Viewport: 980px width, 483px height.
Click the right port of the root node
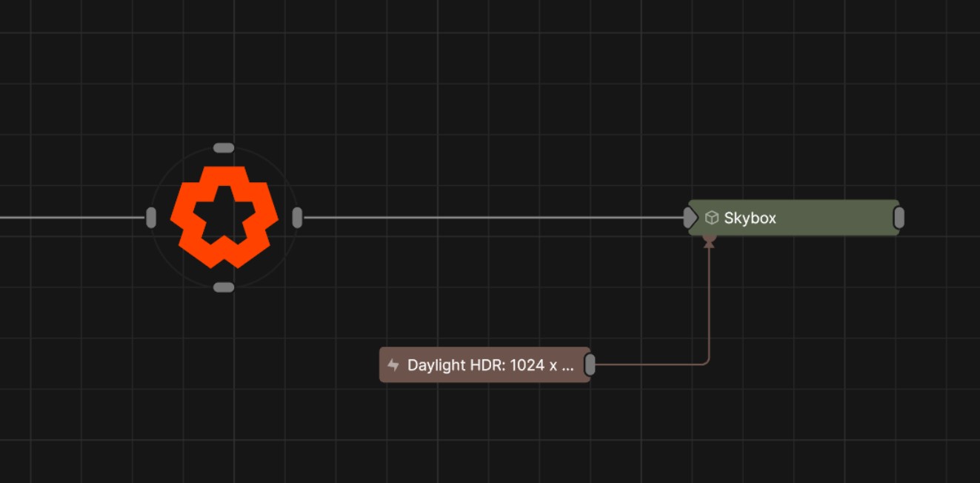click(297, 218)
